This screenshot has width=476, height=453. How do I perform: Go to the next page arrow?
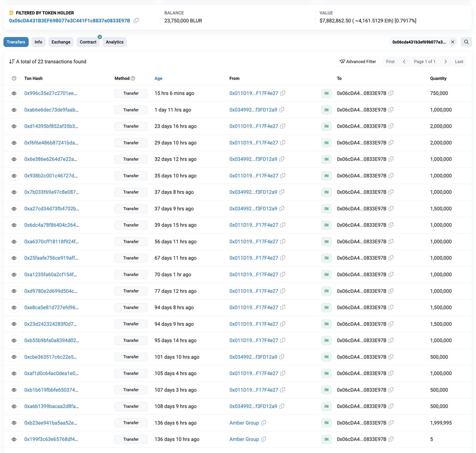click(445, 61)
